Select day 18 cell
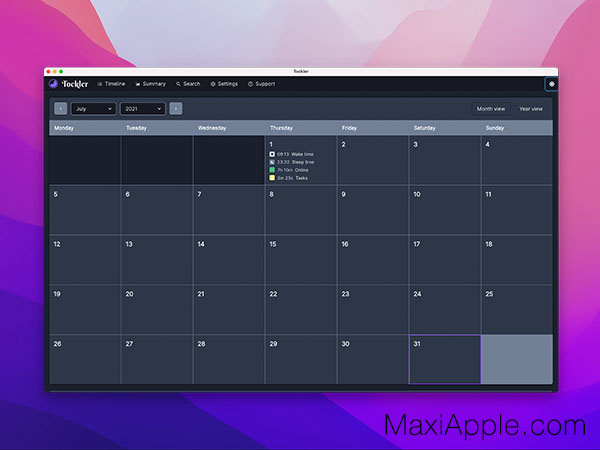 [517, 260]
